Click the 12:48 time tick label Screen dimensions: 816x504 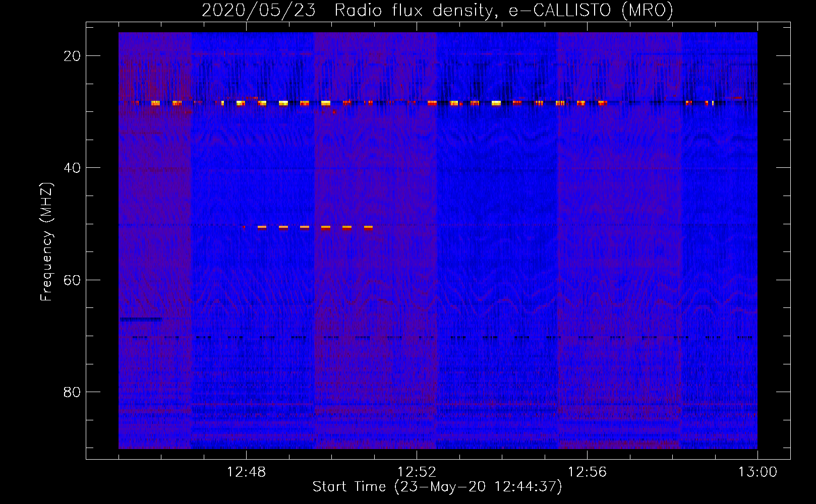pyautogui.click(x=246, y=472)
